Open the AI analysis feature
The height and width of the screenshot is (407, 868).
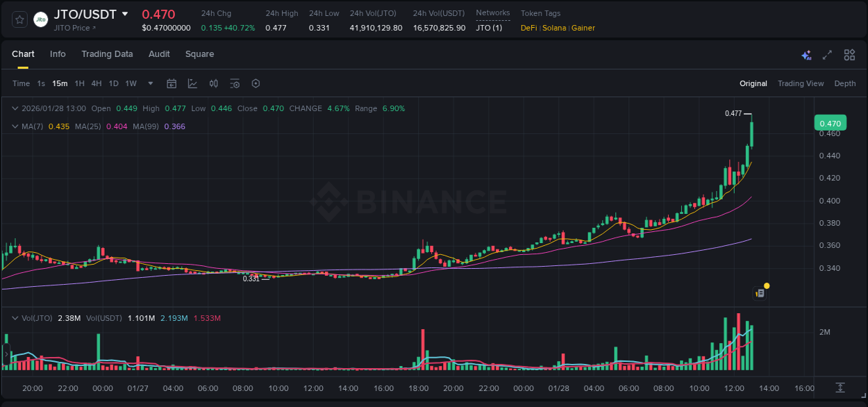pos(806,54)
